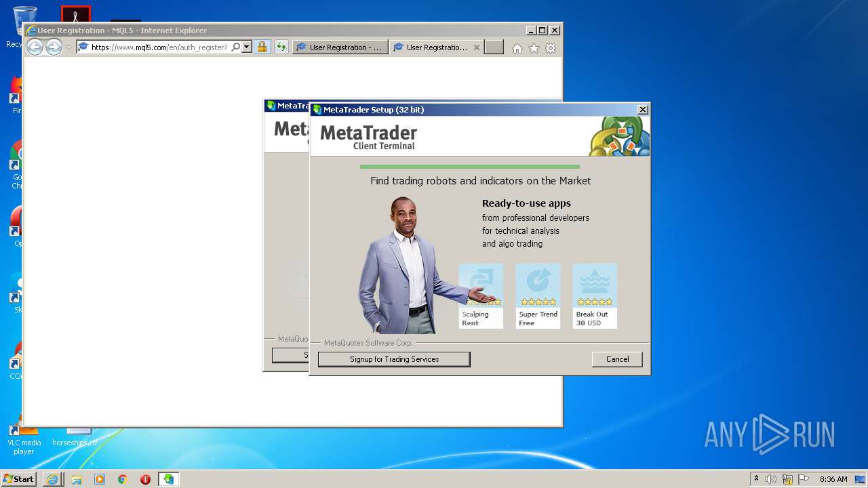The image size is (868, 488).
Task: Select the Break Out 30 USD app tile
Action: [x=595, y=296]
